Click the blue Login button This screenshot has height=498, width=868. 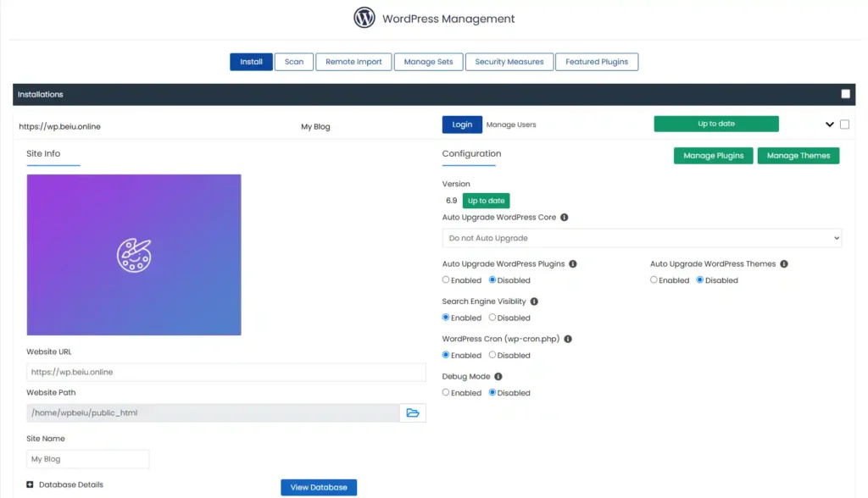462,125
